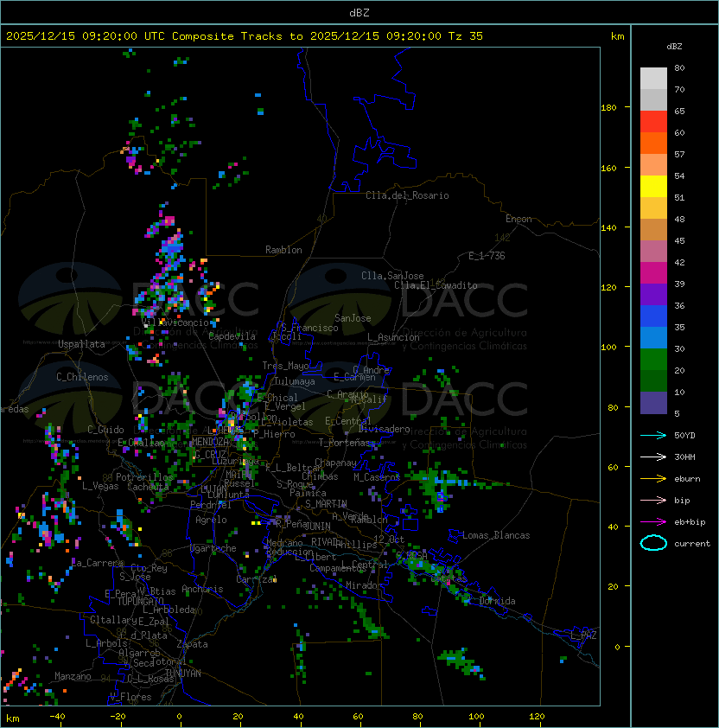The height and width of the screenshot is (728, 719).
Task: Click the Encon map label
Action: pyautogui.click(x=519, y=219)
